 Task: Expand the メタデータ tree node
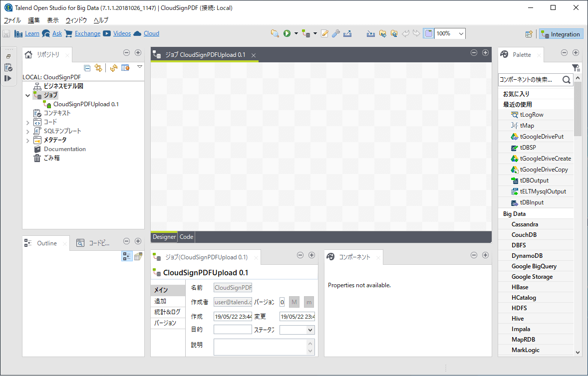click(28, 141)
